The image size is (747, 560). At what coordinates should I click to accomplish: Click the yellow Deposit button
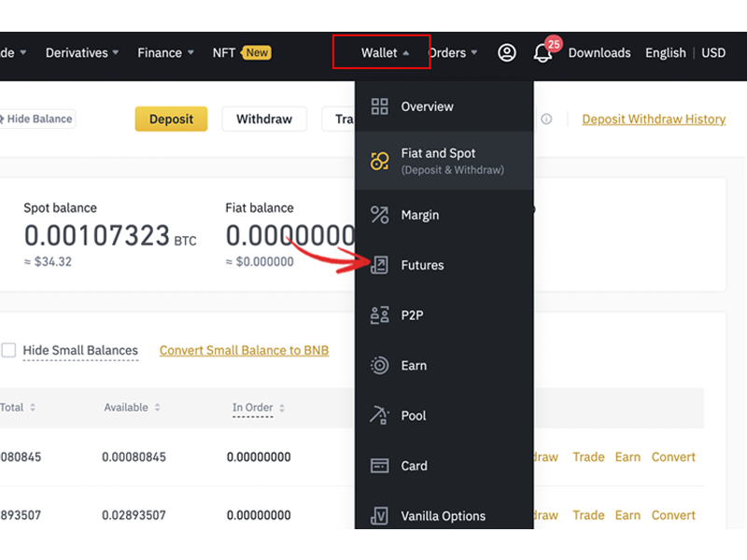click(171, 119)
